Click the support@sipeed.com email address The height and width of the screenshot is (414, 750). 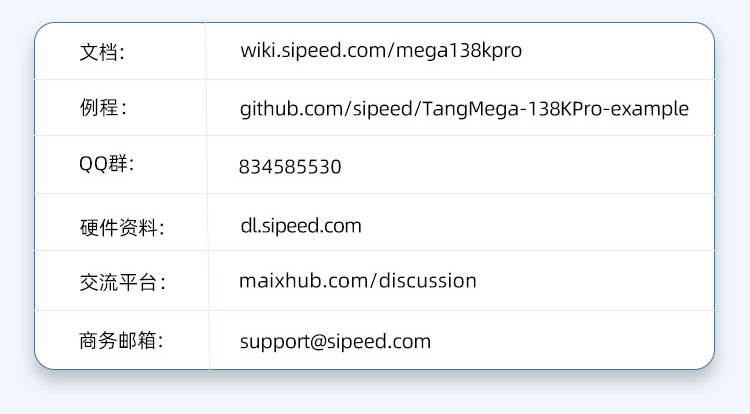[x=335, y=341]
